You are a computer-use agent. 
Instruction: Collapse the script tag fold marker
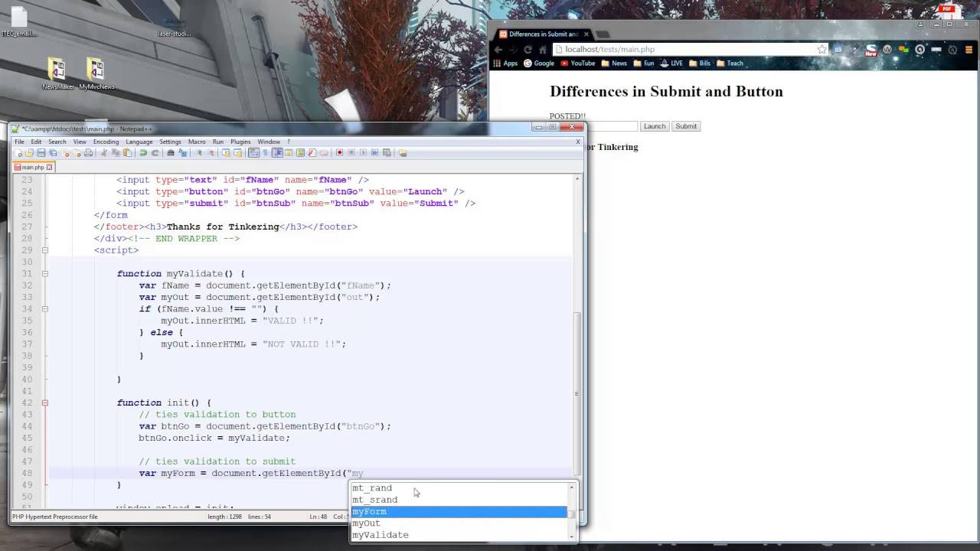(45, 250)
